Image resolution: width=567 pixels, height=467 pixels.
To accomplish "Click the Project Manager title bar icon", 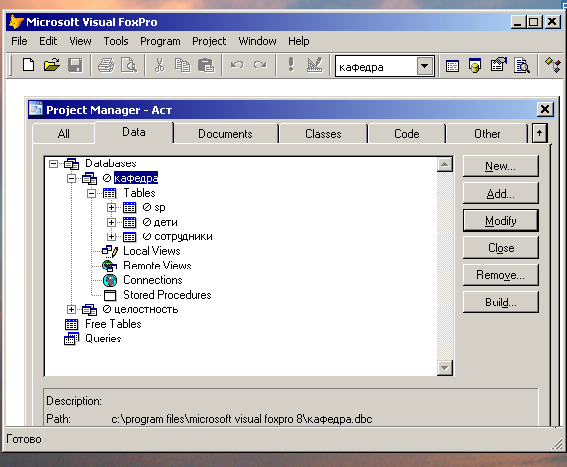I will [x=36, y=109].
